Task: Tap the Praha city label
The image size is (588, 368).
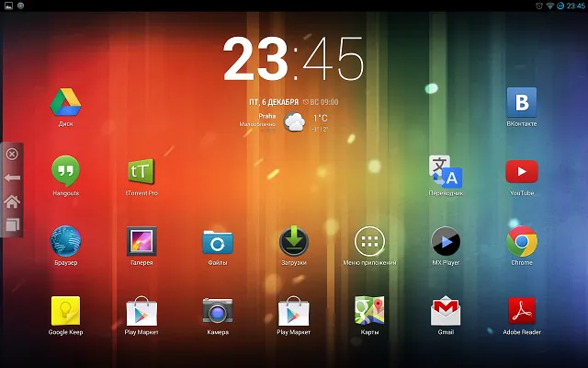Action: [x=267, y=116]
